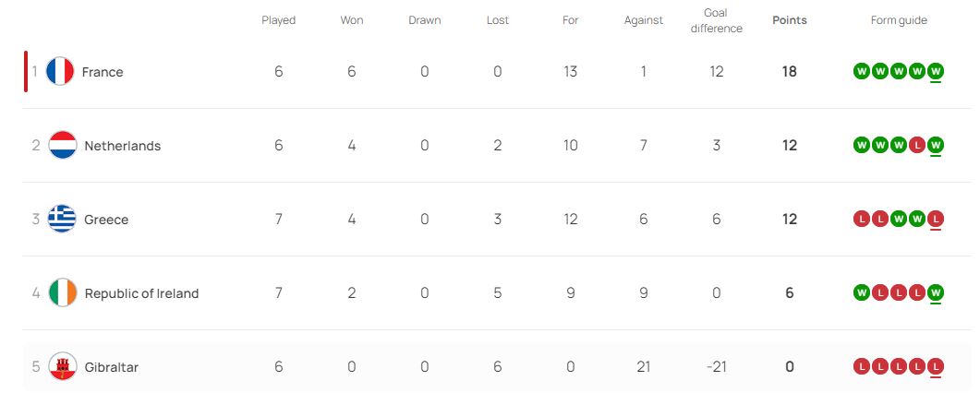The width and height of the screenshot is (980, 393).
Task: Click the Greece flag icon
Action: click(x=63, y=219)
